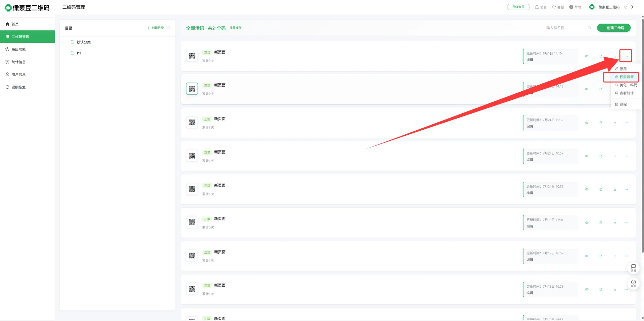Open the more options dots for folder 111
Screen dimensions: 644x321
169,53
